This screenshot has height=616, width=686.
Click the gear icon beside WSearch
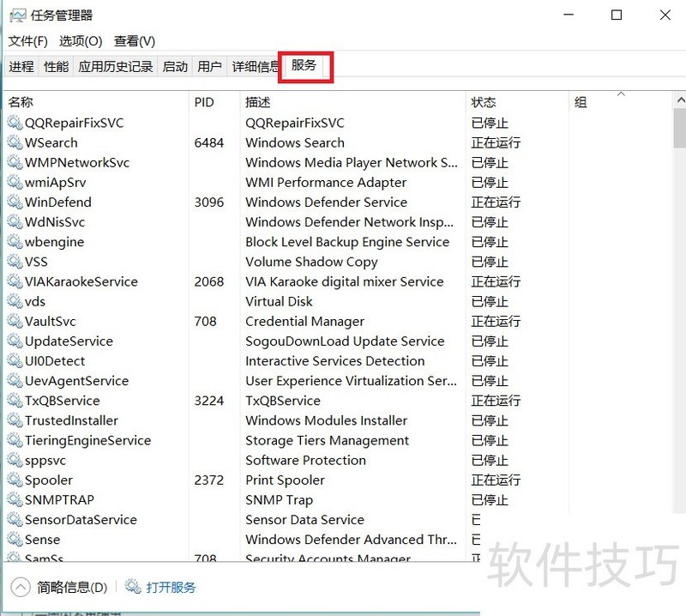click(15, 142)
